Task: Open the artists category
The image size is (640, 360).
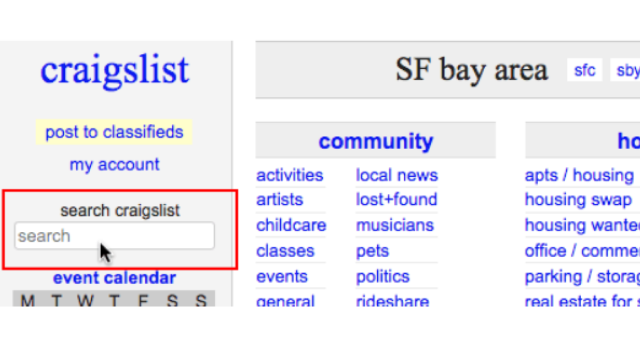Action: 280,200
